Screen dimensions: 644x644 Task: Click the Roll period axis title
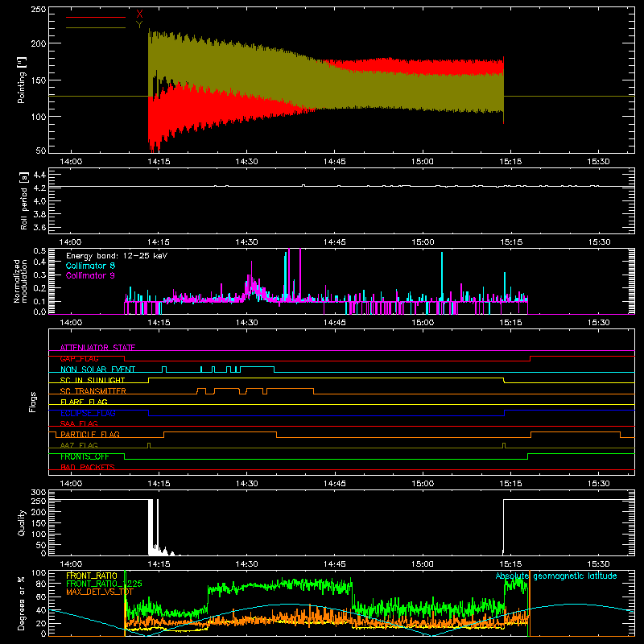click(x=23, y=200)
